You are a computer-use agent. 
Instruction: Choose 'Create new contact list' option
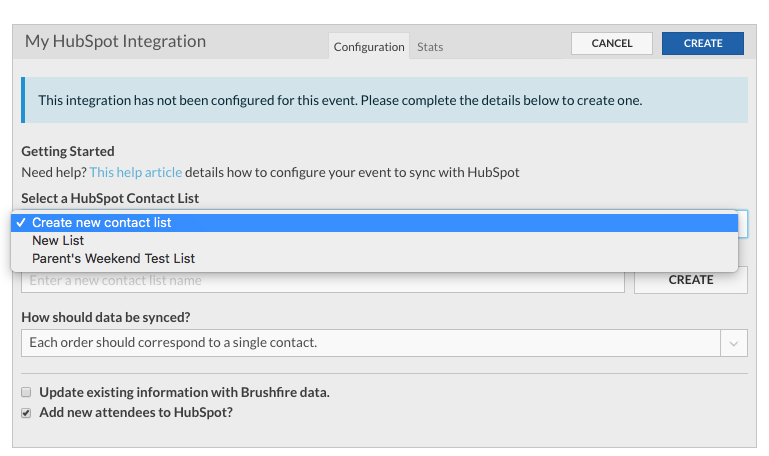(374, 223)
